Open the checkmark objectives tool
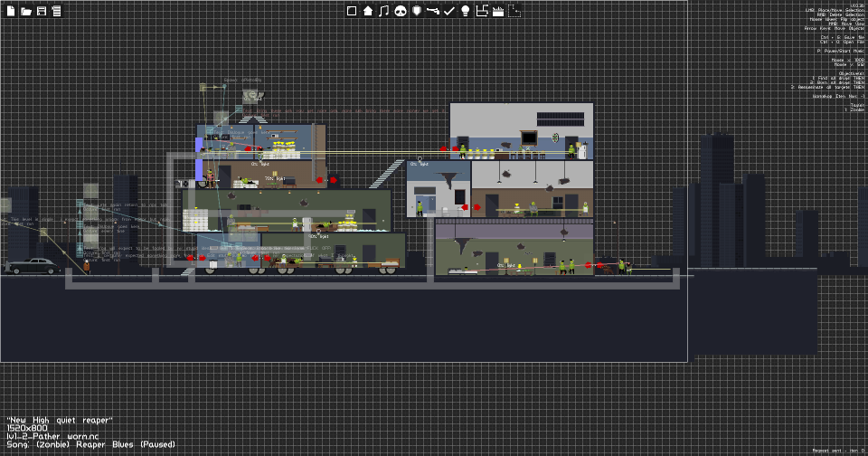 tap(449, 11)
